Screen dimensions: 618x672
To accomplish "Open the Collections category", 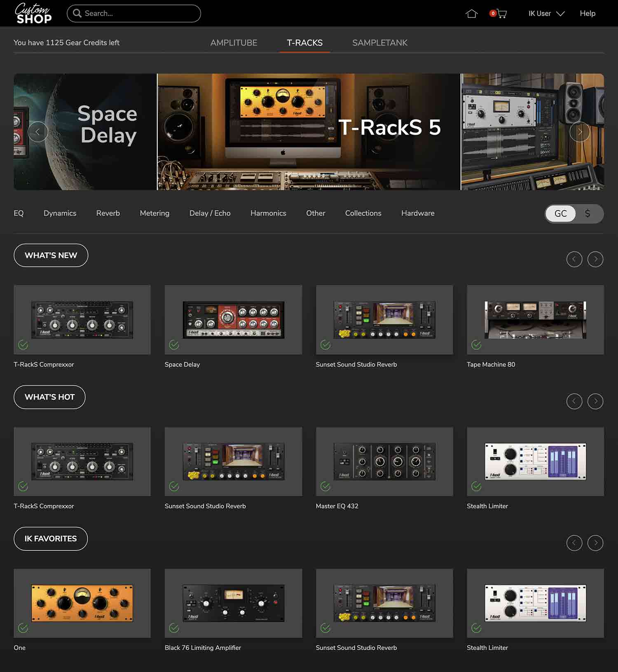I will tap(363, 213).
